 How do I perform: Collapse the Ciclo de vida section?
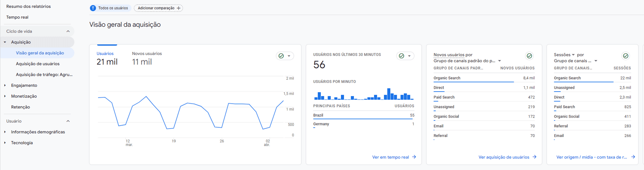pyautogui.click(x=68, y=31)
